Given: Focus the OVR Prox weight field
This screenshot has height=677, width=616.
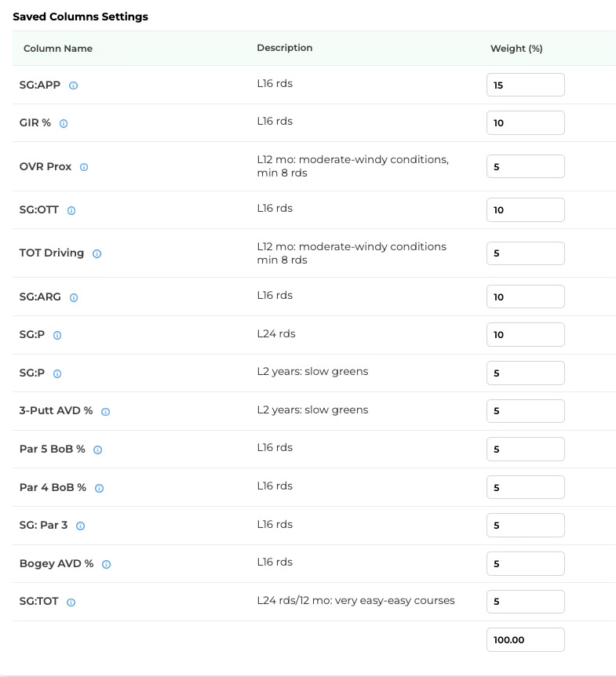Looking at the screenshot, I should pyautogui.click(x=525, y=166).
